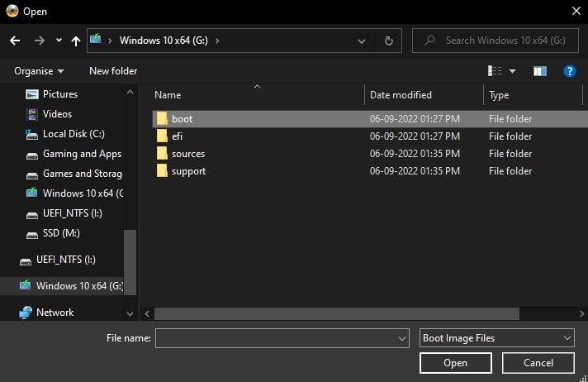Open indented Windows 10 x64 drive under This PC
This screenshot has height=382, width=588.
tap(83, 193)
